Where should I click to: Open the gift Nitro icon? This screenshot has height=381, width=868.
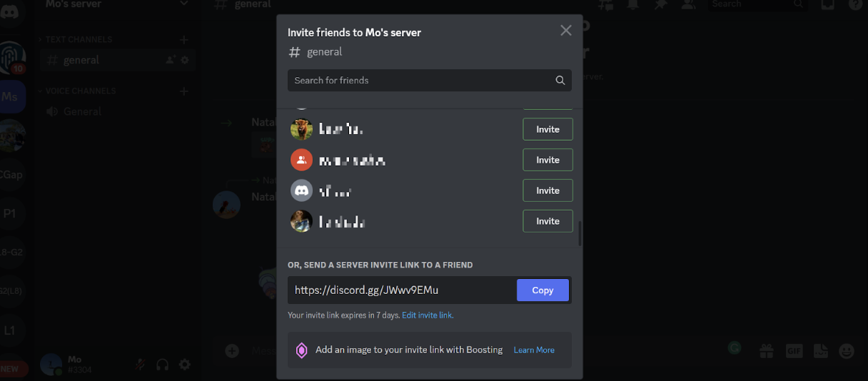click(767, 350)
